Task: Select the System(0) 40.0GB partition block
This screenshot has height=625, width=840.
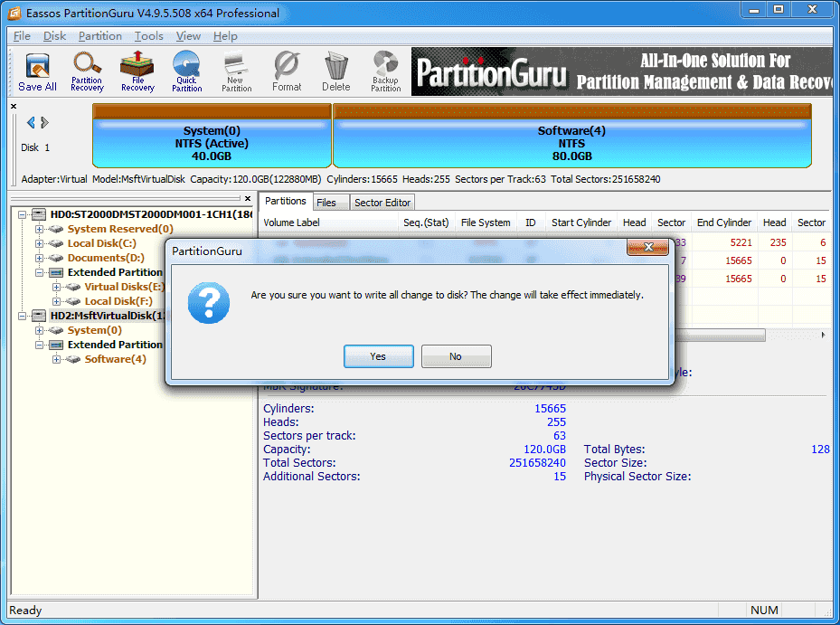Action: tap(212, 137)
